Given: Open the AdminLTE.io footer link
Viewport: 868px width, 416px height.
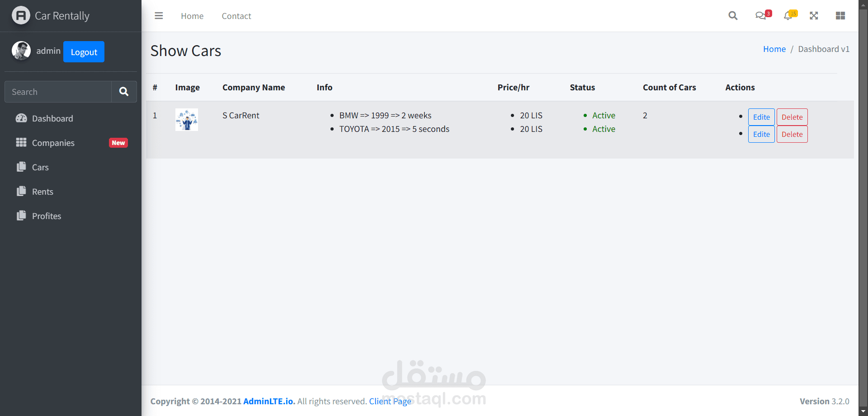Looking at the screenshot, I should pos(268,401).
